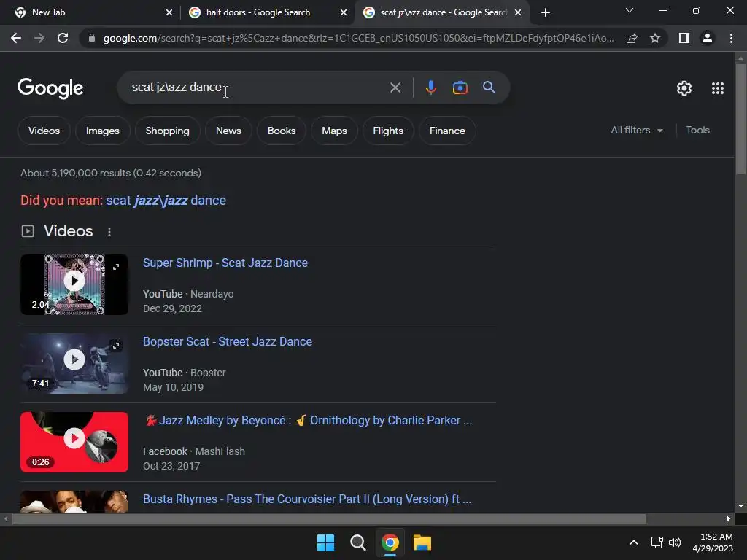Open Super Shrimp - Scat Jazz Dance link
Screen dimensions: 747x560
tap(225, 262)
